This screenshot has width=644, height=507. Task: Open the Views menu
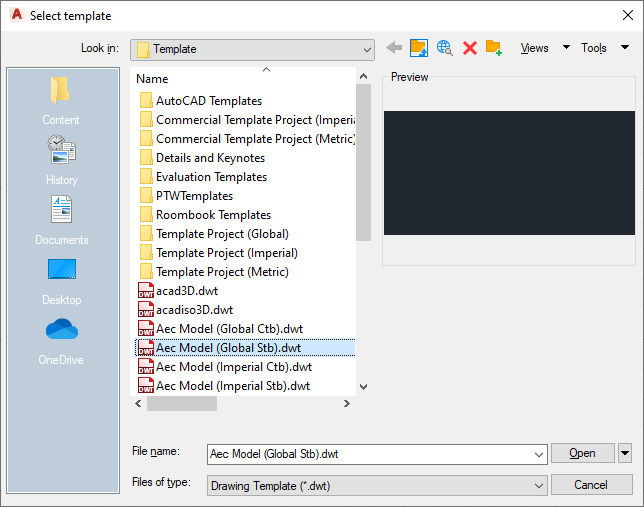534,48
